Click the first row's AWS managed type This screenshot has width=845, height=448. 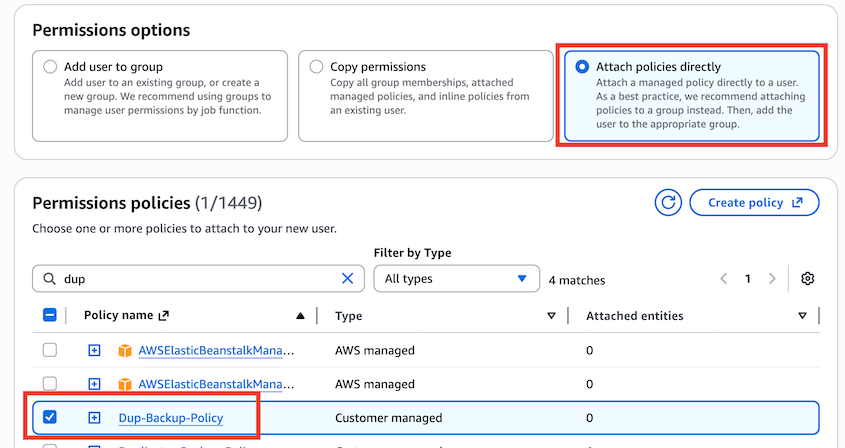[375, 350]
